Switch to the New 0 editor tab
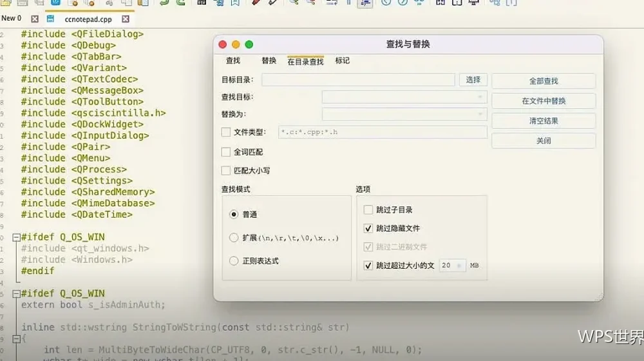Viewport: 644px width, 361px height. [x=12, y=19]
